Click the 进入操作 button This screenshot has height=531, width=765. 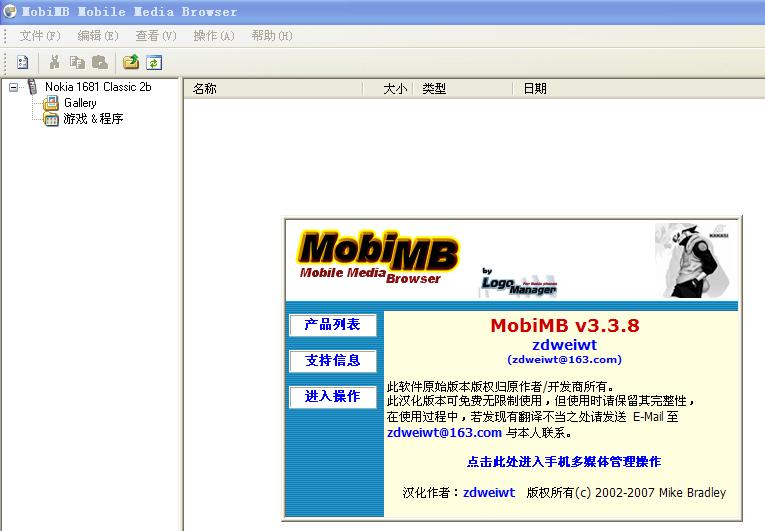click(333, 397)
